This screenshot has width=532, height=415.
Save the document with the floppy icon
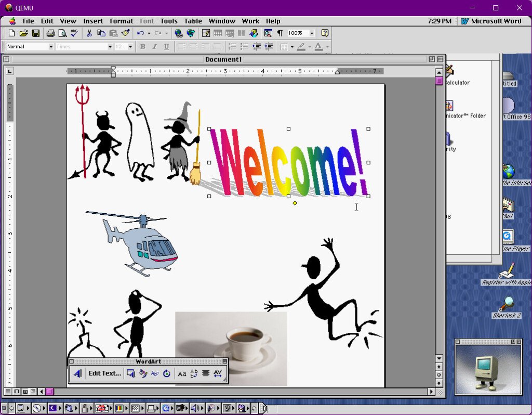click(36, 33)
